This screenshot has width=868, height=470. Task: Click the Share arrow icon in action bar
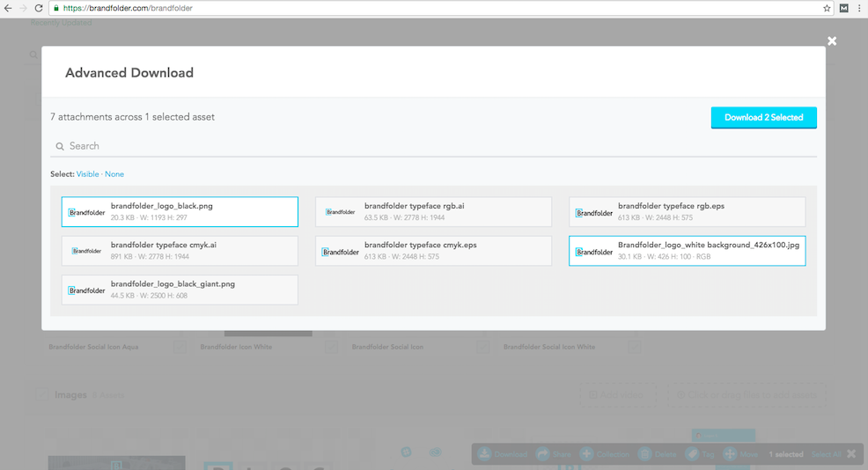click(543, 454)
